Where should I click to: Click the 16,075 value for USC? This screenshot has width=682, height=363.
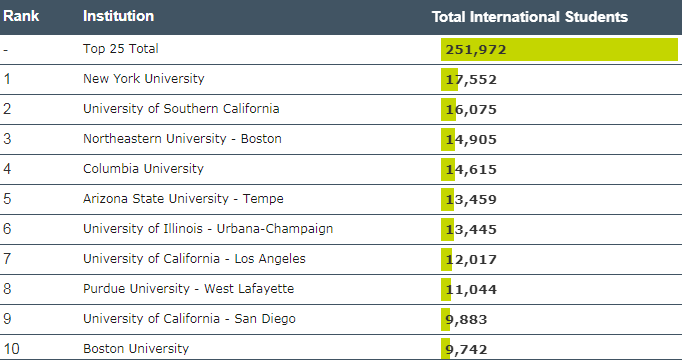(471, 110)
